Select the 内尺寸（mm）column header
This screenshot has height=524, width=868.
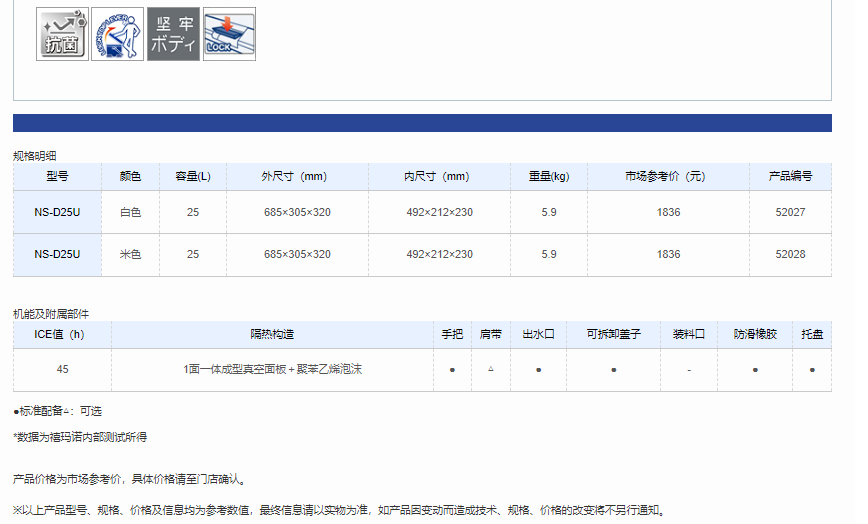tap(440, 177)
